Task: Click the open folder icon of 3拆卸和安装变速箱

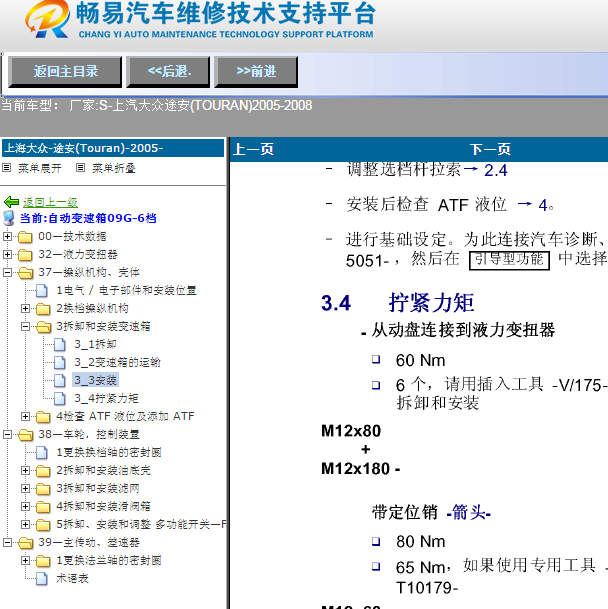Action: (x=44, y=327)
